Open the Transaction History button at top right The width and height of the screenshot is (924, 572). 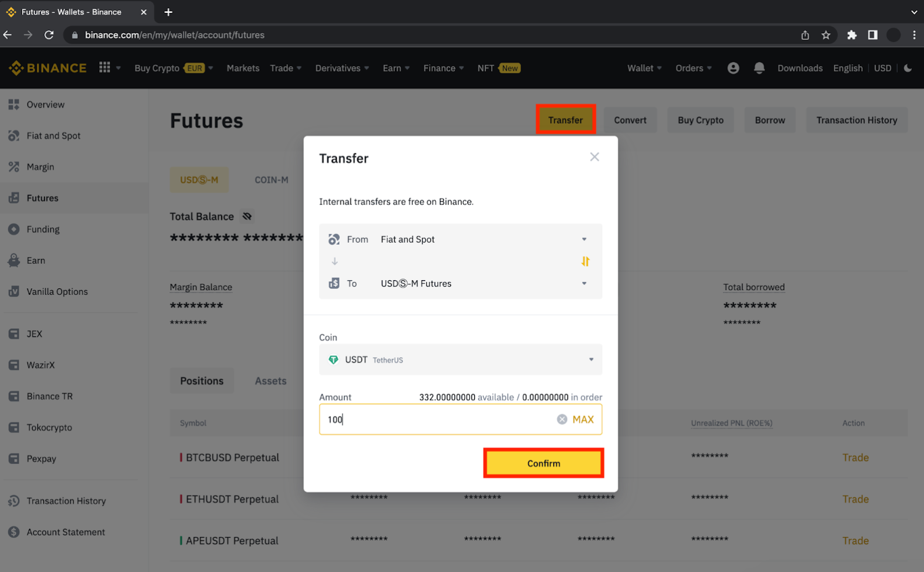pyautogui.click(x=856, y=120)
